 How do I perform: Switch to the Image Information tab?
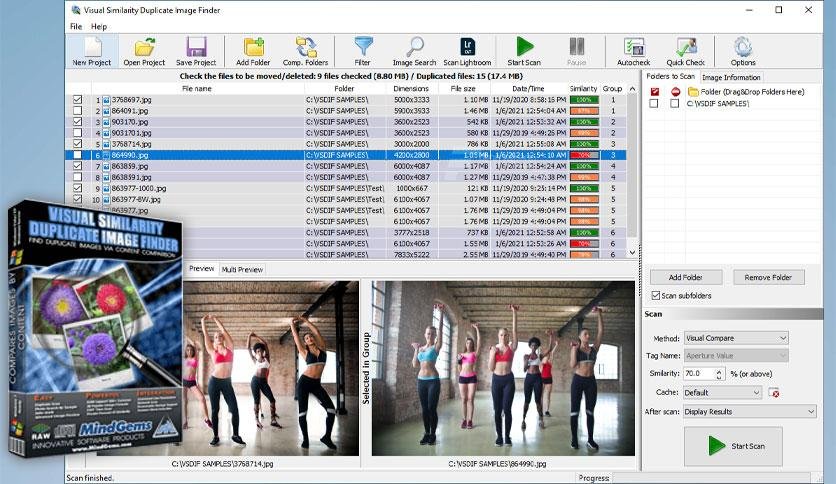[x=731, y=77]
